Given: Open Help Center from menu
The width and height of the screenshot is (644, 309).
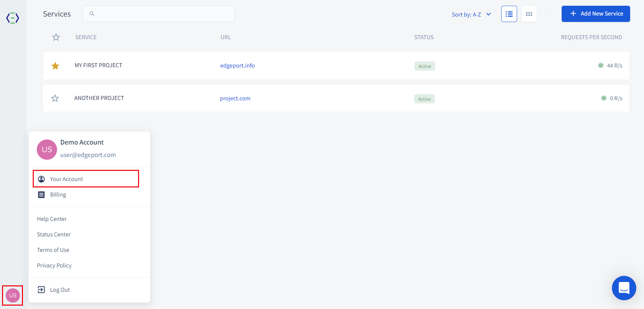Looking at the screenshot, I should (x=52, y=219).
